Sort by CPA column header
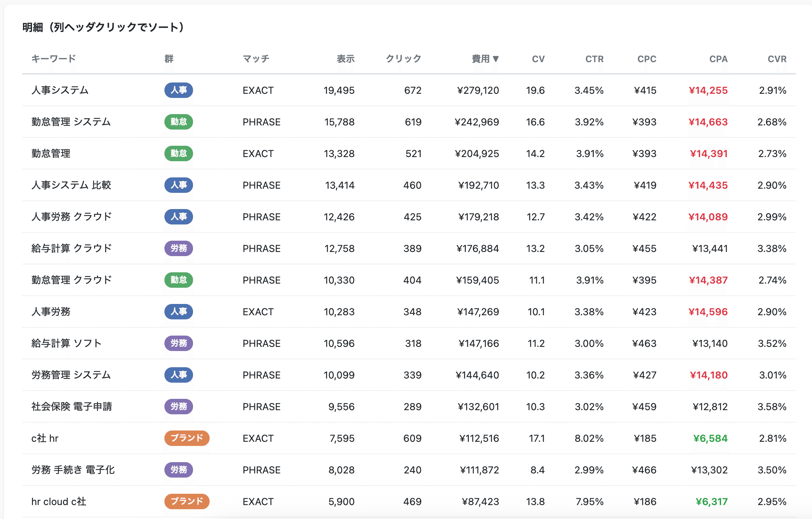This screenshot has width=812, height=519. [x=718, y=59]
